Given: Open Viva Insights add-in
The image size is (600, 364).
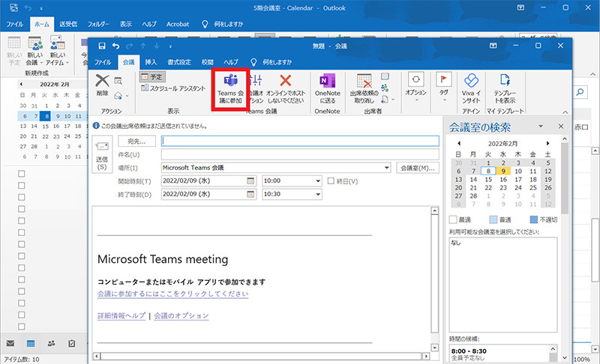Looking at the screenshot, I should (471, 89).
